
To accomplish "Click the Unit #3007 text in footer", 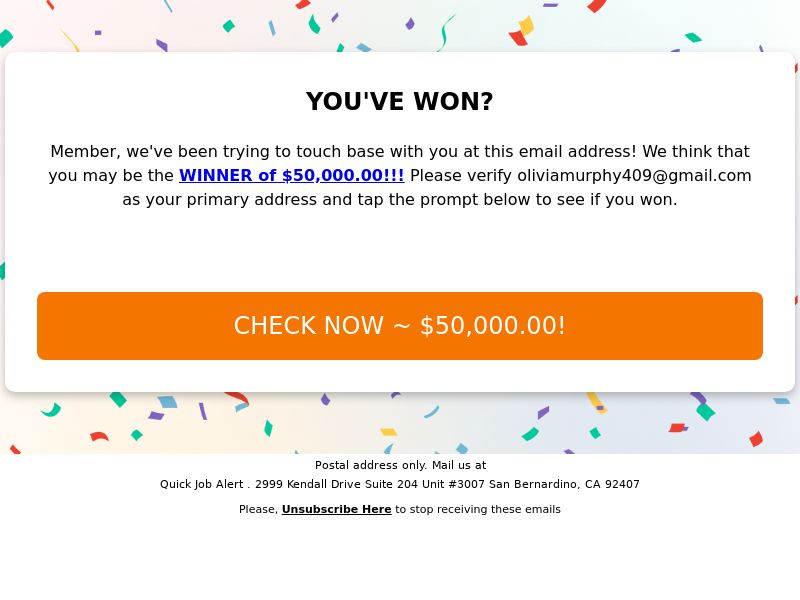I will point(453,484).
